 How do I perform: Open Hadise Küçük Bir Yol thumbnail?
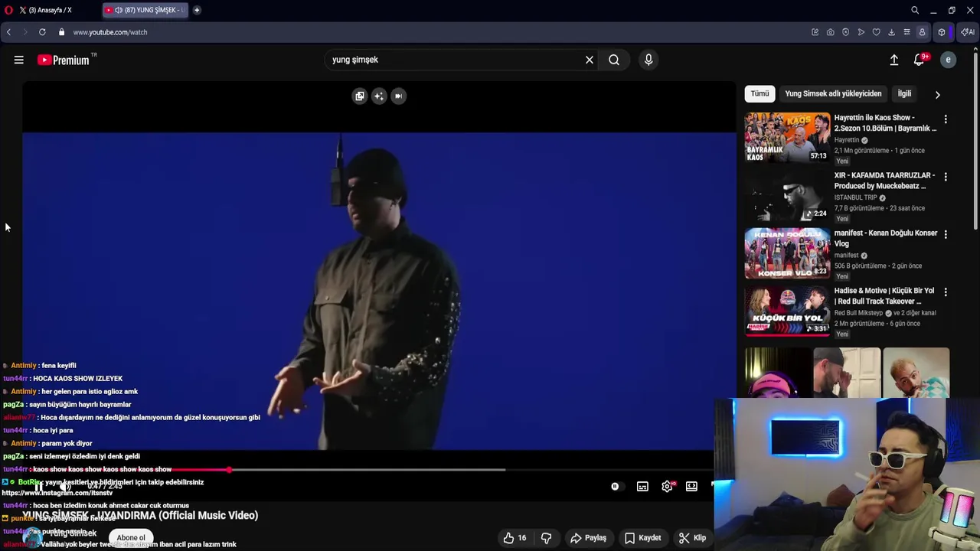pyautogui.click(x=787, y=311)
